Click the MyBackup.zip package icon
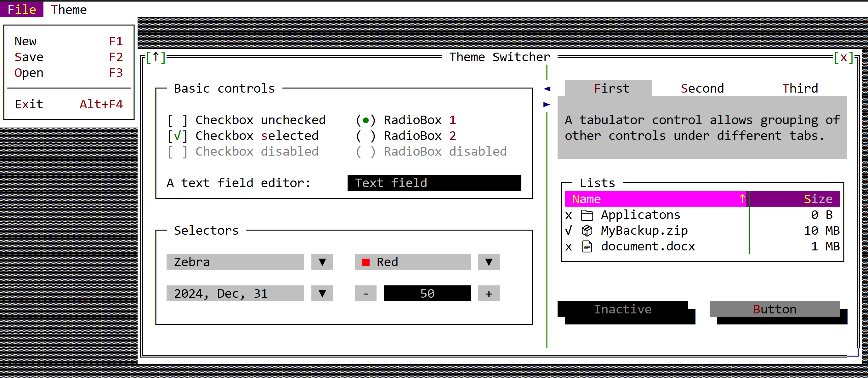The image size is (868, 378). [587, 231]
